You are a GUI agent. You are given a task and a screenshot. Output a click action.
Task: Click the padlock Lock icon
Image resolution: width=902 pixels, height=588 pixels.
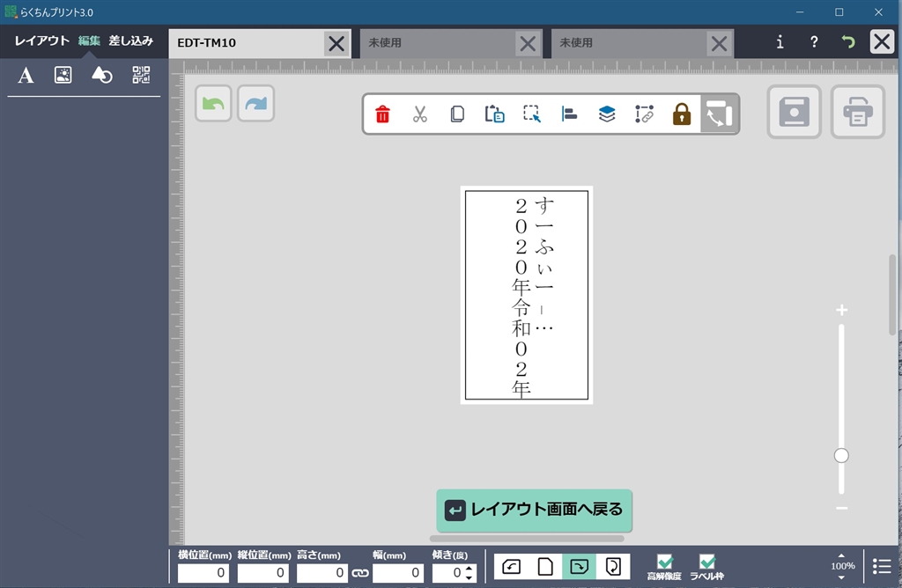click(682, 114)
